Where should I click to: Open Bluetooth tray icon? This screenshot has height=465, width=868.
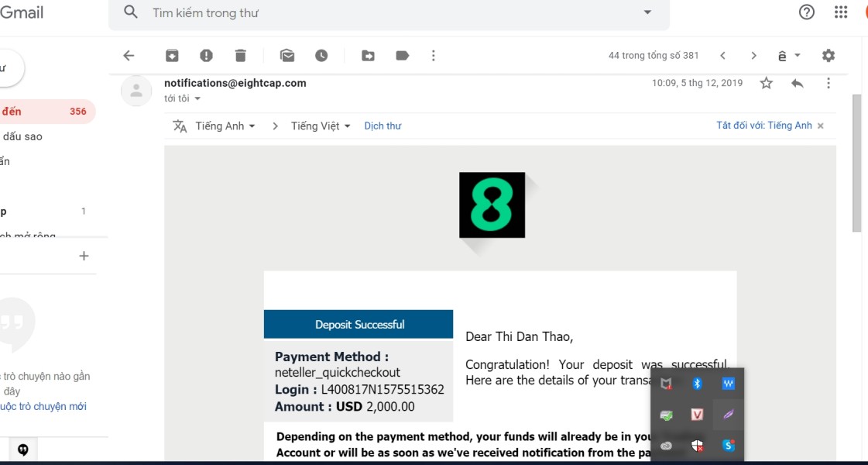(x=698, y=384)
